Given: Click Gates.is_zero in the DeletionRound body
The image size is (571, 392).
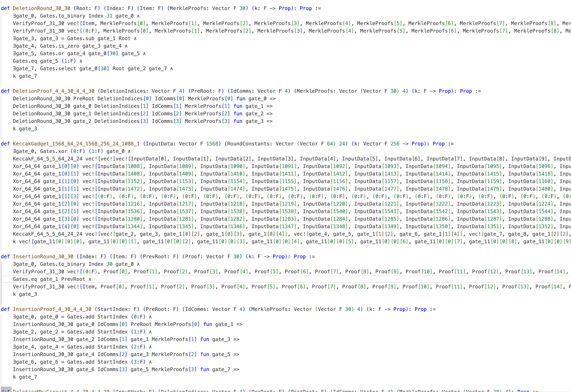Looking at the screenshot, I should 59,46.
